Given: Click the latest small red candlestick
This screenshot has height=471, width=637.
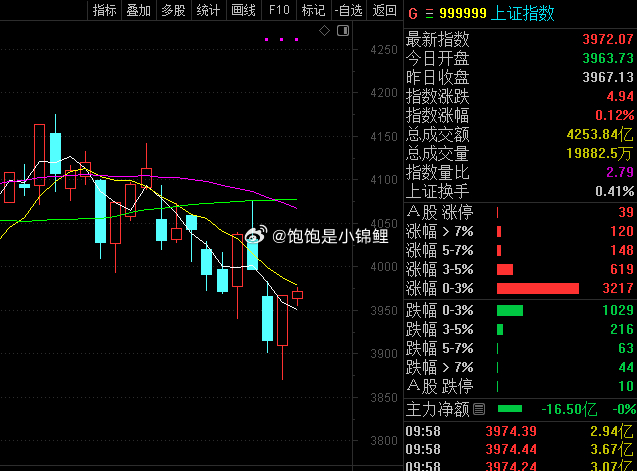Looking at the screenshot, I should 297,295.
